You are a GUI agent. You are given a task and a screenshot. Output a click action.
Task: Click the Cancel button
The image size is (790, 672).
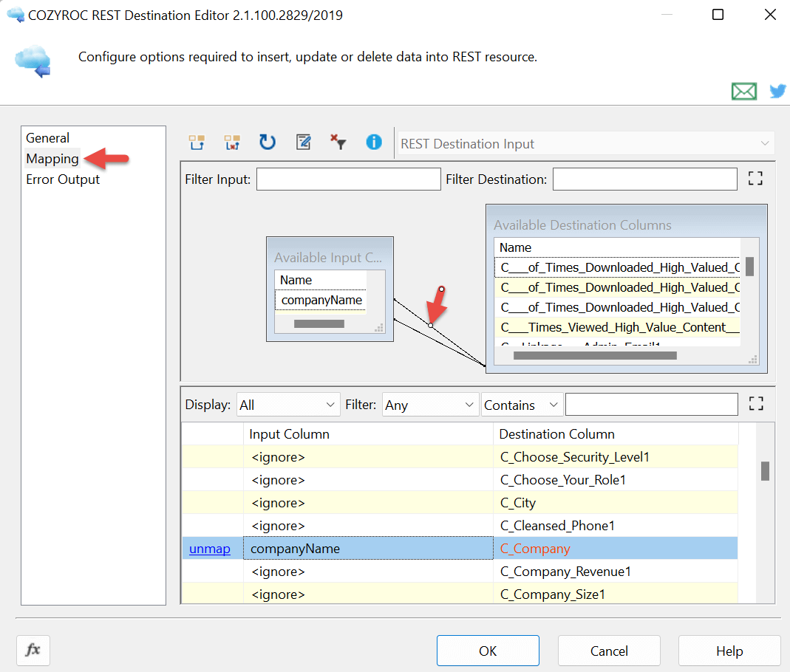[609, 651]
